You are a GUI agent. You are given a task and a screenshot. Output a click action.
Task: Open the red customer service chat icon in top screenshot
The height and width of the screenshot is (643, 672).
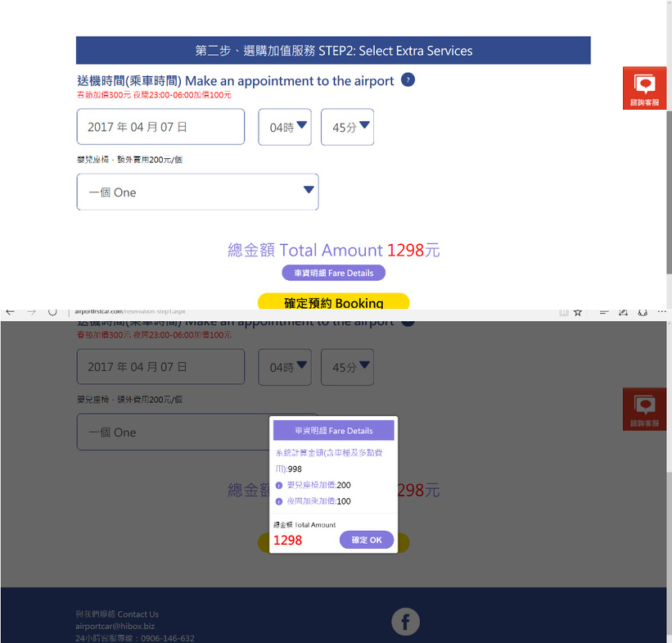(x=644, y=88)
